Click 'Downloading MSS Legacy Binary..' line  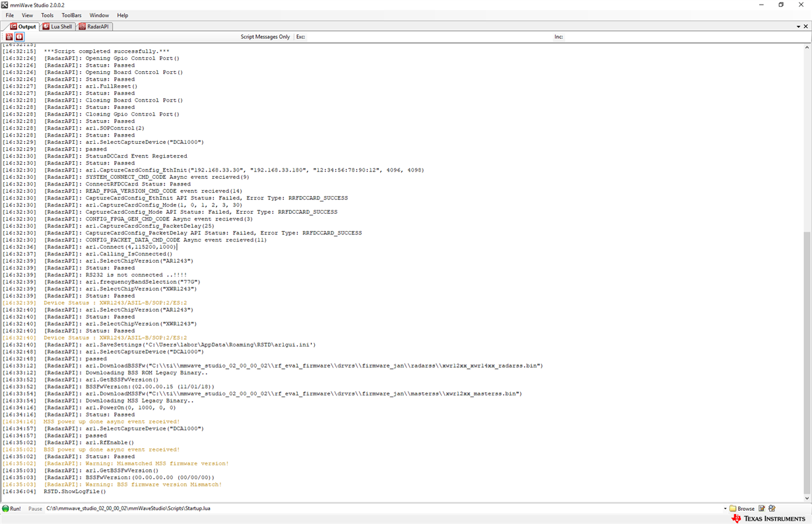click(139, 401)
